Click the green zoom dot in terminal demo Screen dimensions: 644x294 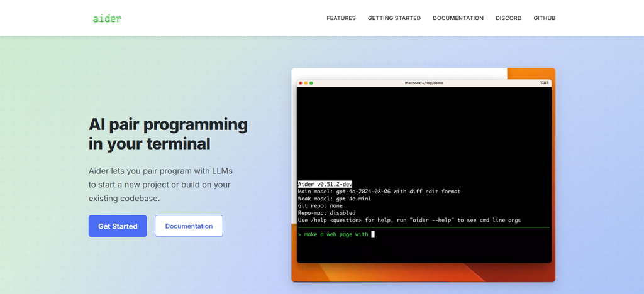coord(311,83)
